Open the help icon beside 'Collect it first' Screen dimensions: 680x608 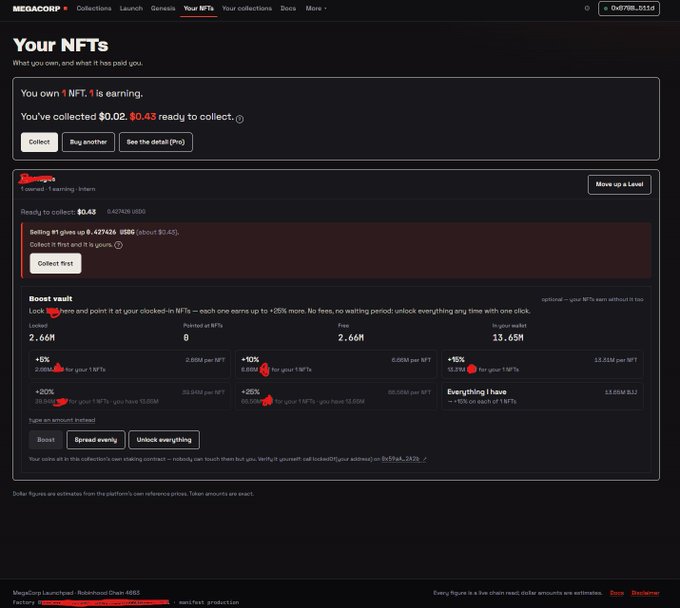(118, 245)
